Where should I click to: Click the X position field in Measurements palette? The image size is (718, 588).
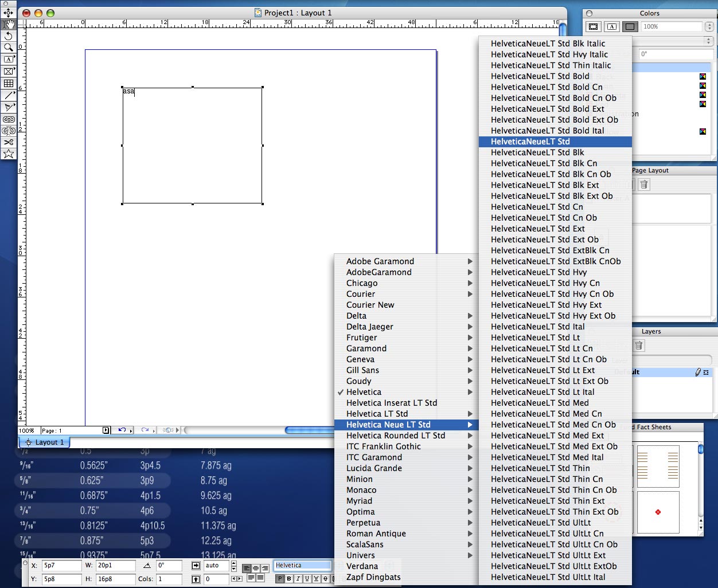click(x=61, y=566)
